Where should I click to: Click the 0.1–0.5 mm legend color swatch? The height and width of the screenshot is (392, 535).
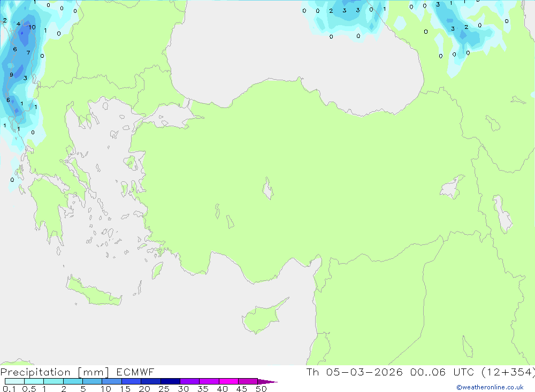tap(14, 381)
